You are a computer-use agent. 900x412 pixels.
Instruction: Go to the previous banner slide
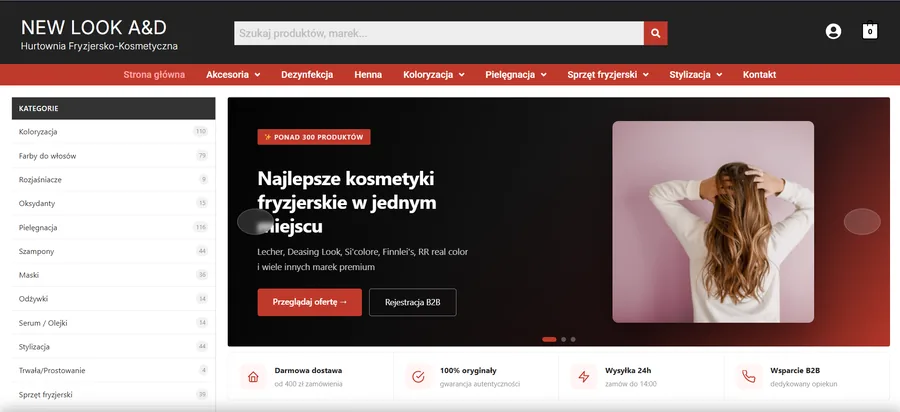[x=255, y=221]
